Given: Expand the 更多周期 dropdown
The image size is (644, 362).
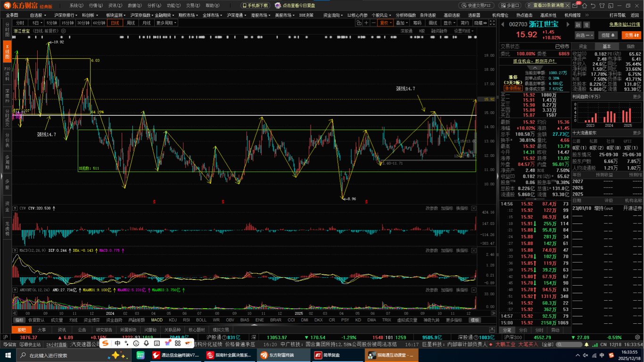Looking at the screenshot, I should 167,23.
